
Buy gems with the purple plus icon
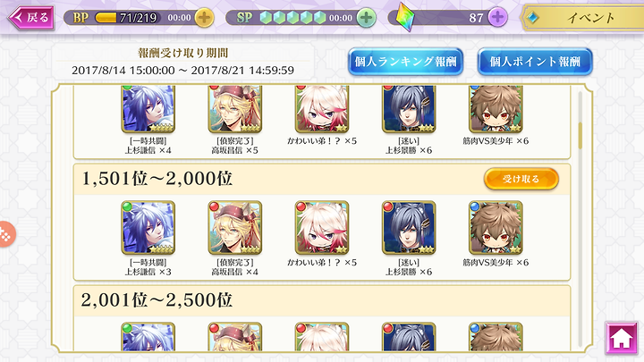(497, 17)
